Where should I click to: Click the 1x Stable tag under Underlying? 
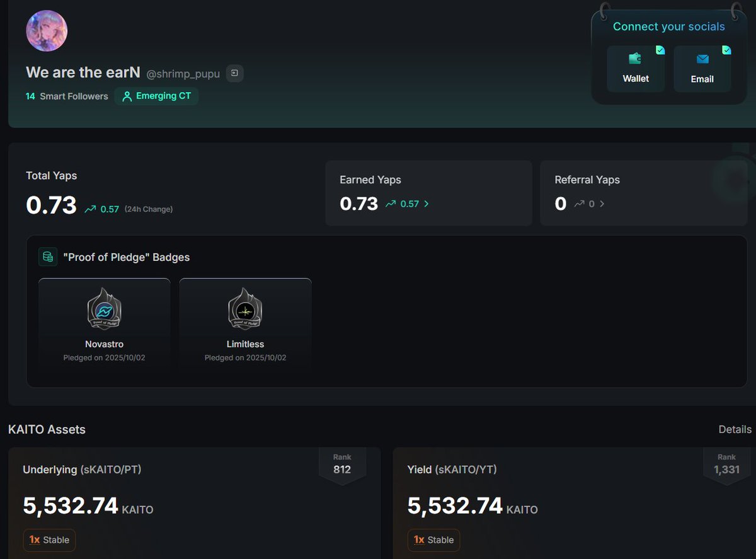tap(49, 540)
